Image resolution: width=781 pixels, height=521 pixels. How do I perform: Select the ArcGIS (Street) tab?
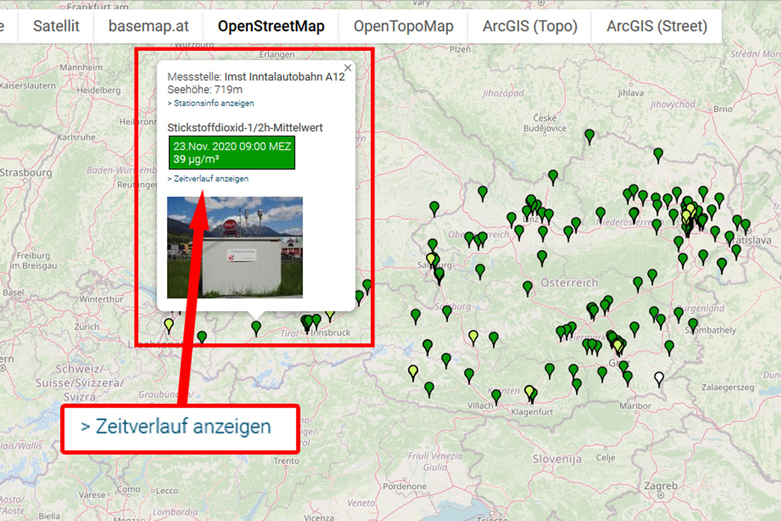click(656, 26)
